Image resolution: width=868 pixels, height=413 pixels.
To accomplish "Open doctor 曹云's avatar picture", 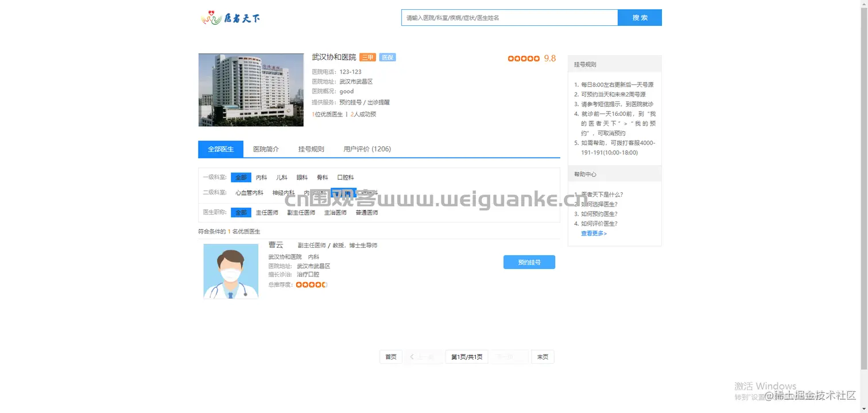I will point(231,271).
